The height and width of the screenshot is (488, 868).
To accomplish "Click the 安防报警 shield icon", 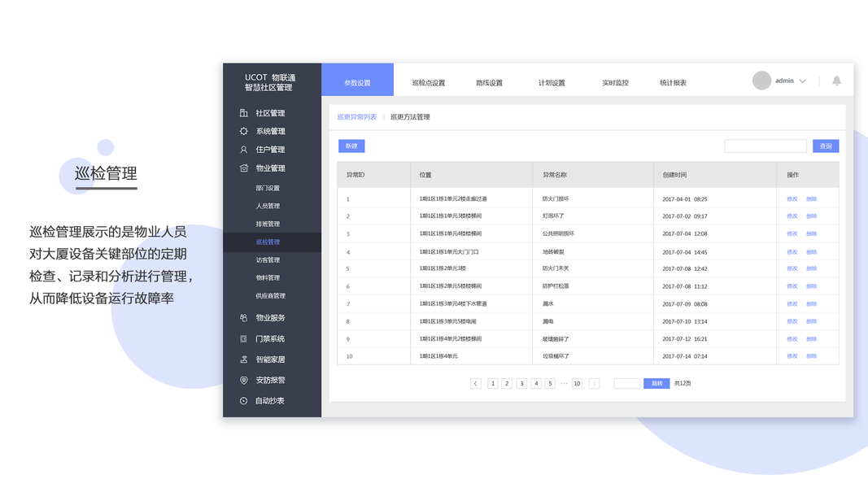I will click(243, 380).
